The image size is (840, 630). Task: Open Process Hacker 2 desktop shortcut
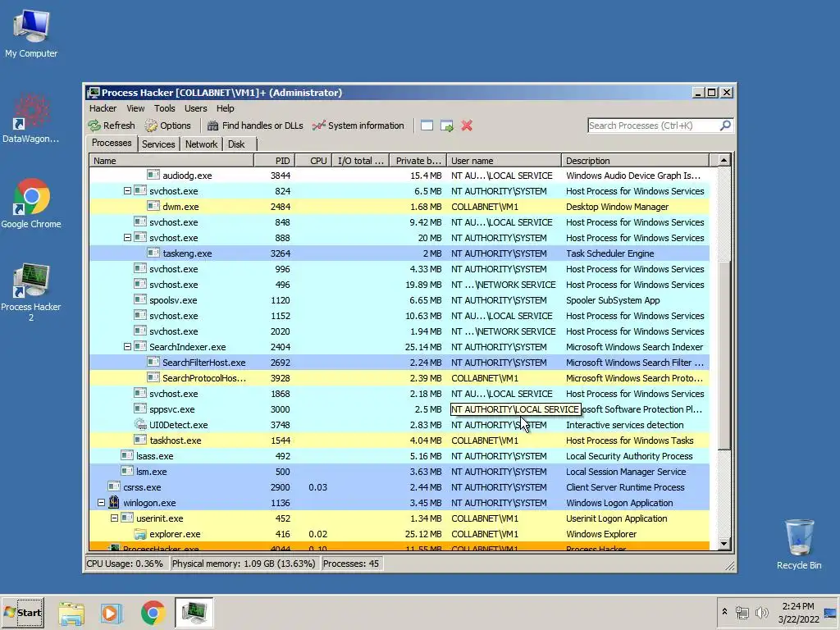(x=31, y=292)
